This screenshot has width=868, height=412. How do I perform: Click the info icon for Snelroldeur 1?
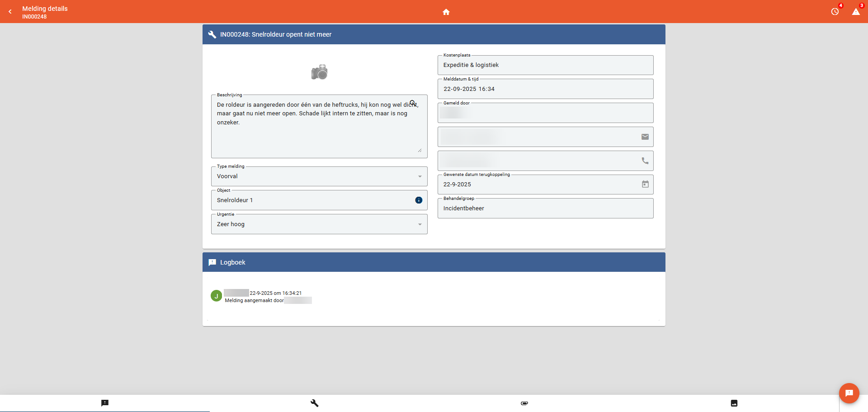point(419,200)
